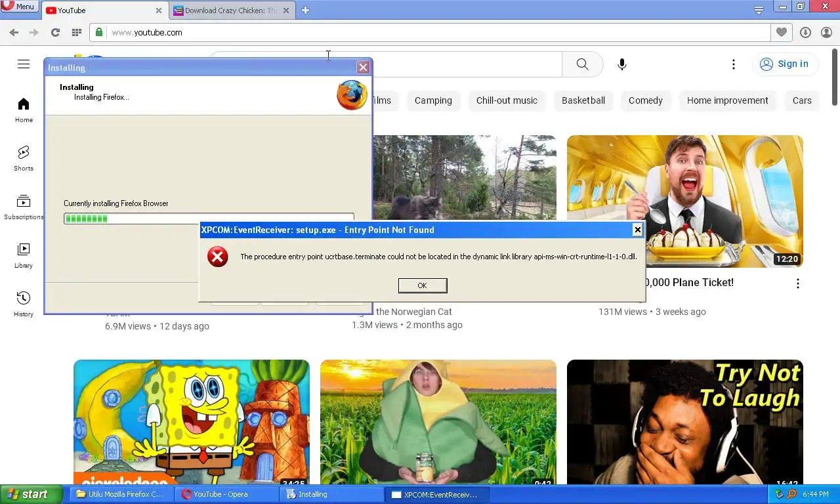Open options menu for Plane Ticket video
840x504 pixels.
[798, 283]
